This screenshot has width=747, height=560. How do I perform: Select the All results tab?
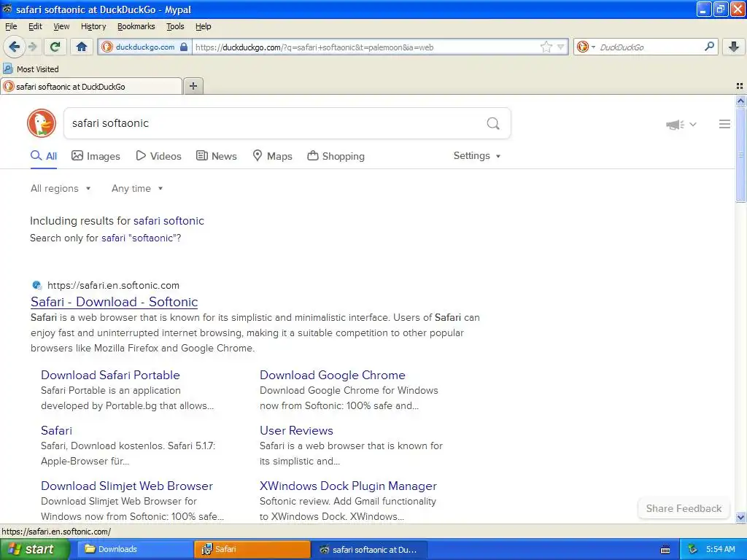tap(44, 156)
